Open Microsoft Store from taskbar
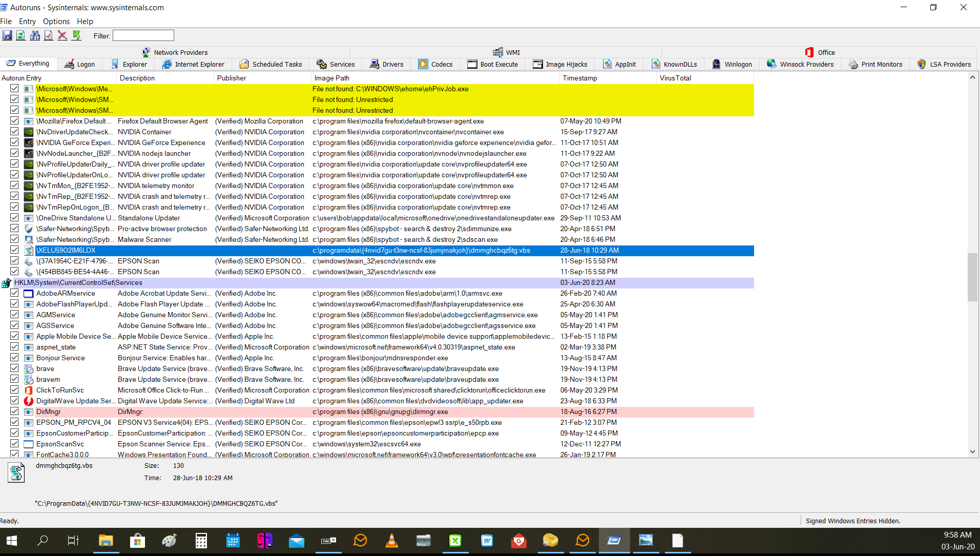The width and height of the screenshot is (980, 556). click(x=137, y=541)
